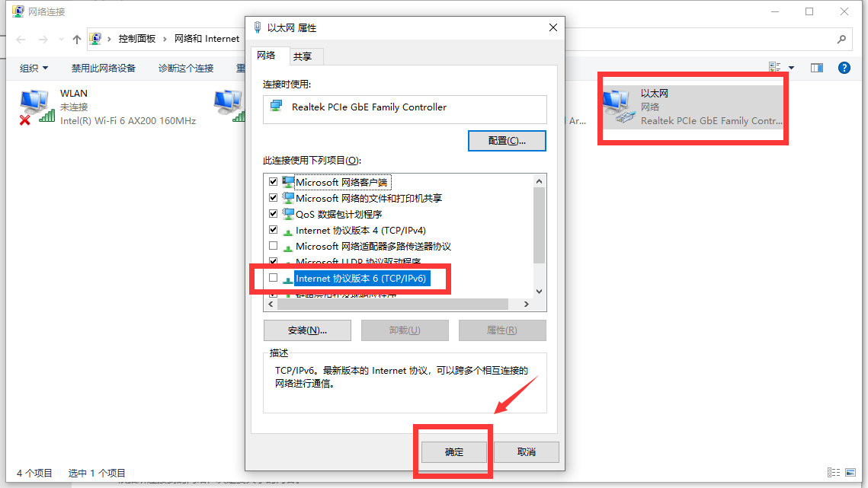Go up one folder level arrow
Image resolution: width=868 pixels, height=488 pixels.
(77, 40)
